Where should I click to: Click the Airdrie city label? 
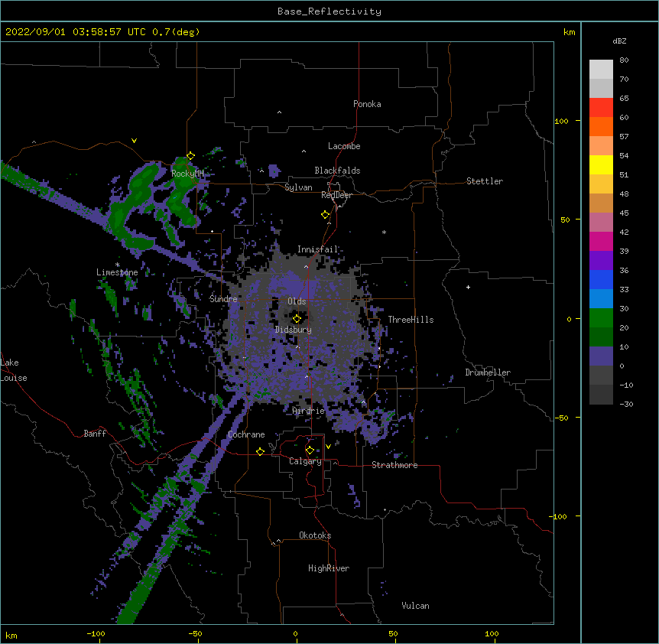tap(309, 411)
